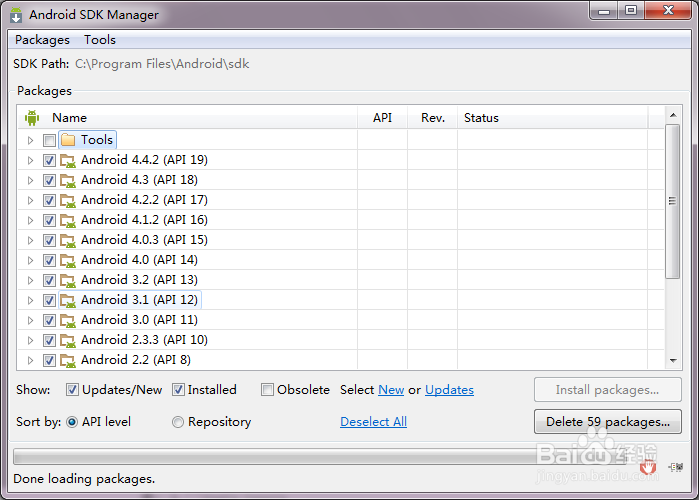
Task: Click the Android 2.3.3 (API 10) folder icon
Action: click(68, 341)
